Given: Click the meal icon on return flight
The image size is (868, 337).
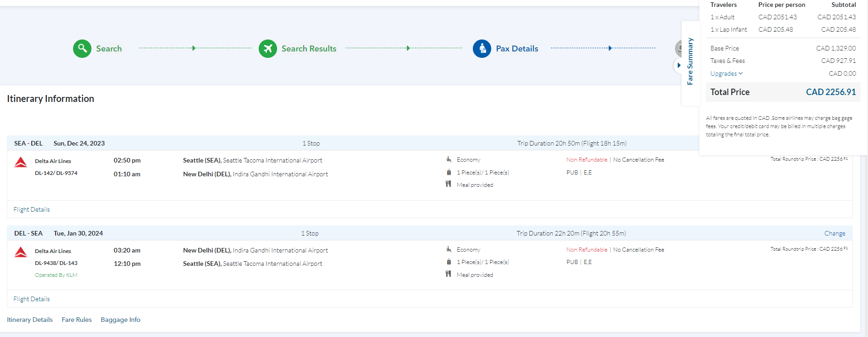Looking at the screenshot, I should [x=448, y=274].
